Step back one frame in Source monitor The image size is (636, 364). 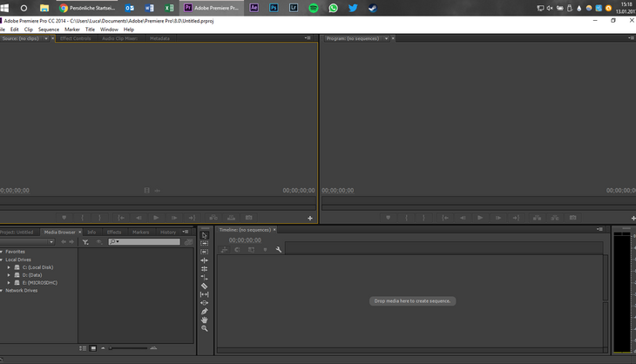point(139,218)
